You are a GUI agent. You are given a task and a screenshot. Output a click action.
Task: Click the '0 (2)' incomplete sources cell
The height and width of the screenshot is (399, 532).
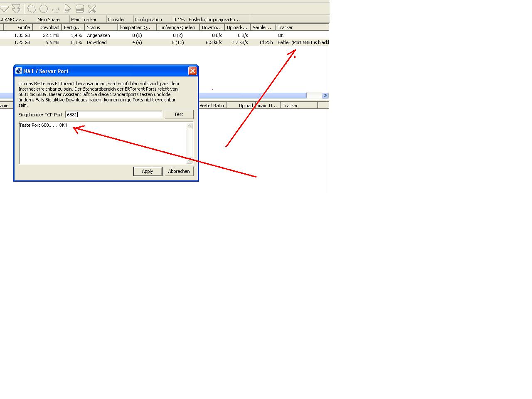(x=178, y=35)
